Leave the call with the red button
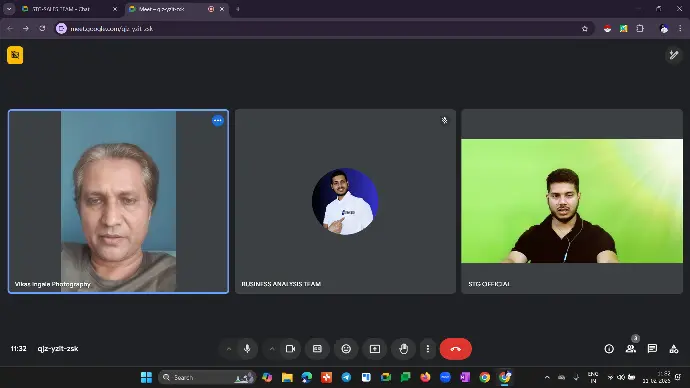 (455, 349)
